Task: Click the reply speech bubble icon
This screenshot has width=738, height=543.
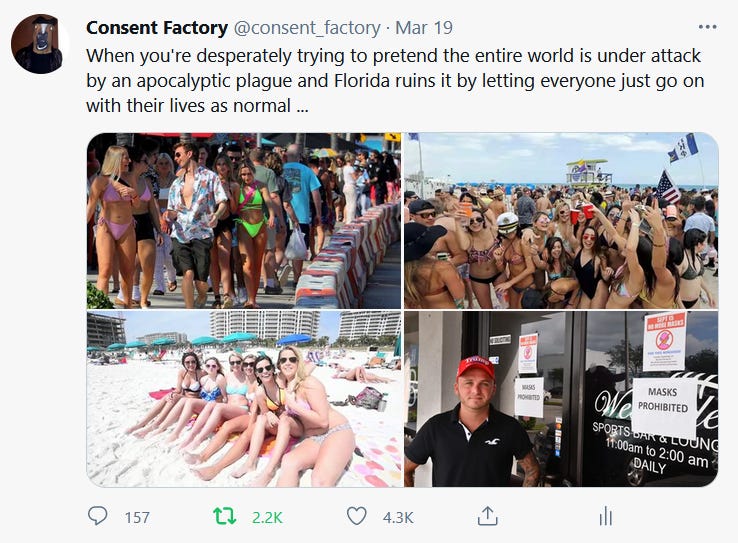Action: tap(97, 516)
